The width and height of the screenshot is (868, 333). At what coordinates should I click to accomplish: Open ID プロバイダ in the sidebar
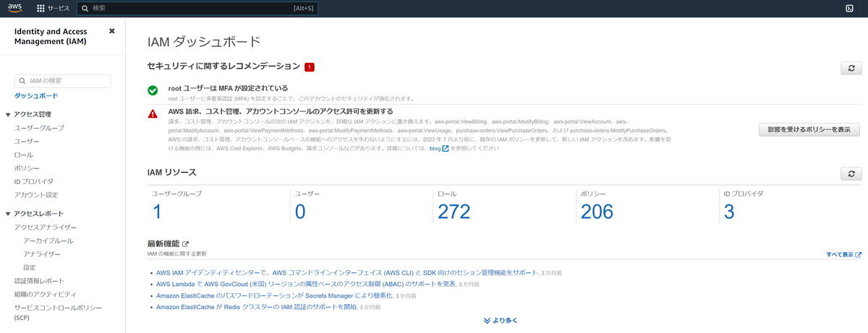pos(34,181)
